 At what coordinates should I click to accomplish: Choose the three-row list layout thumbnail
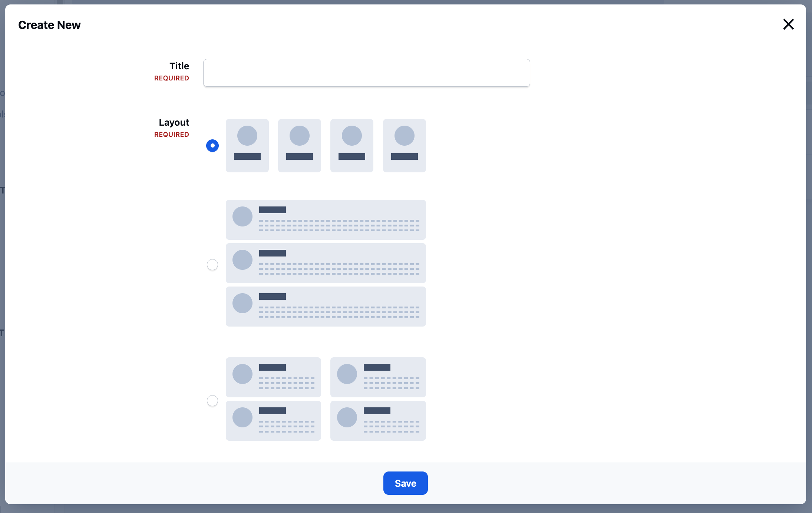tap(326, 263)
